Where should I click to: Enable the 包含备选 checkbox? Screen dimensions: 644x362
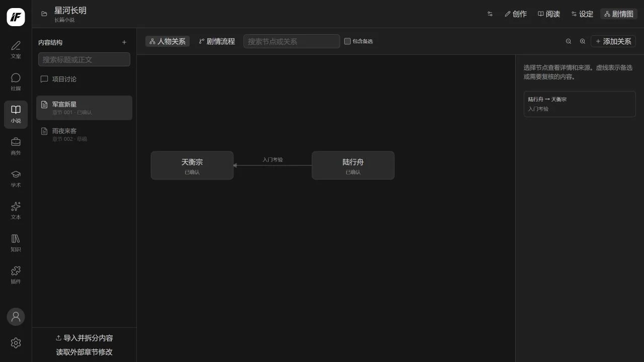tap(347, 41)
